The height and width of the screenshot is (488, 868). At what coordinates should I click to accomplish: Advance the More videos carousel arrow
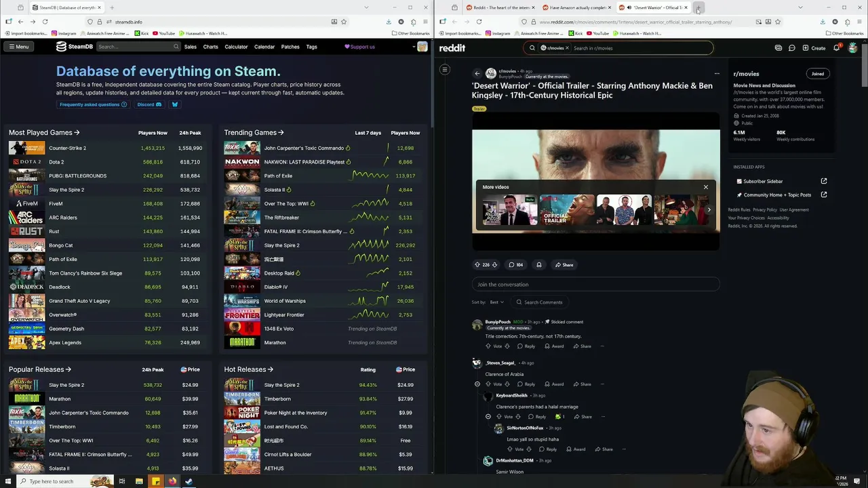709,210
